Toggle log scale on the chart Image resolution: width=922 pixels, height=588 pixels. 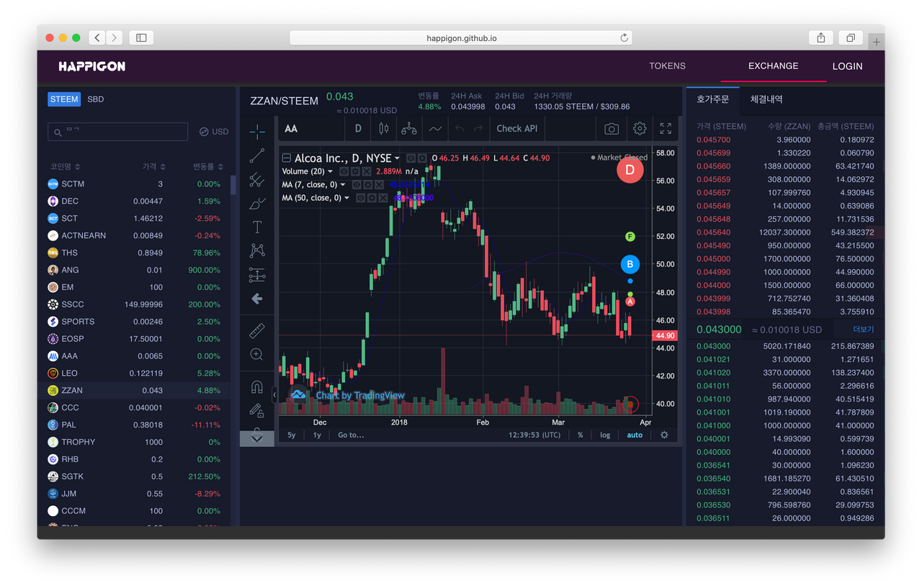[605, 435]
